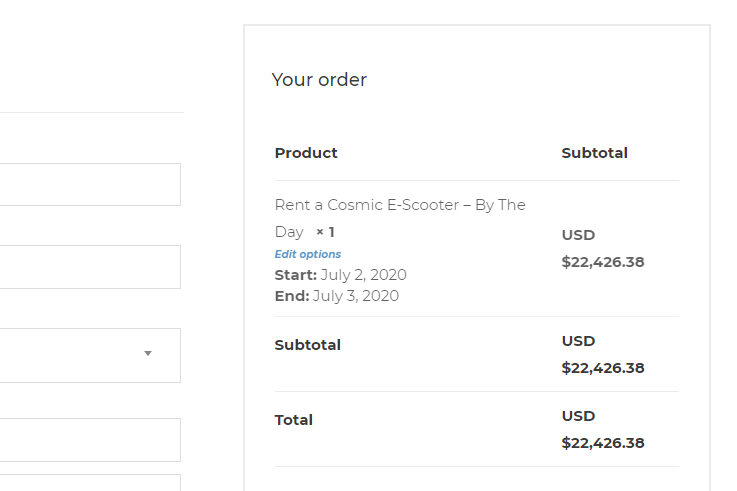Focus the partially visible bottom-most text field

(x=90, y=483)
